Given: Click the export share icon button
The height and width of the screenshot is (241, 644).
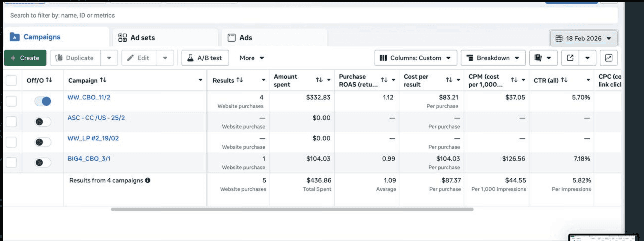Looking at the screenshot, I should (x=570, y=58).
